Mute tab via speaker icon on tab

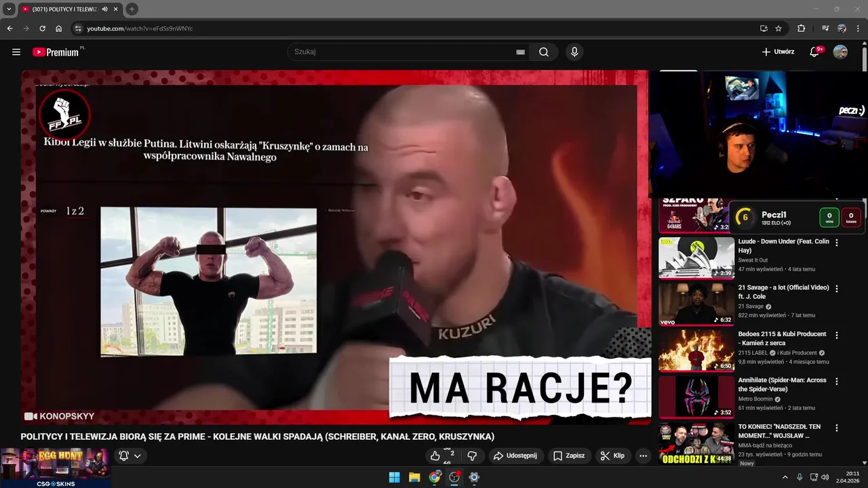104,9
